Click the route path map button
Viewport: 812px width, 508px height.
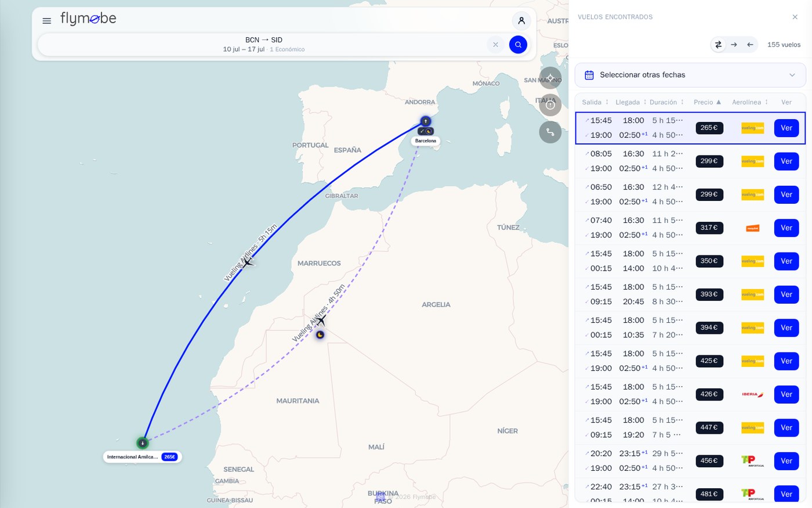tap(550, 132)
